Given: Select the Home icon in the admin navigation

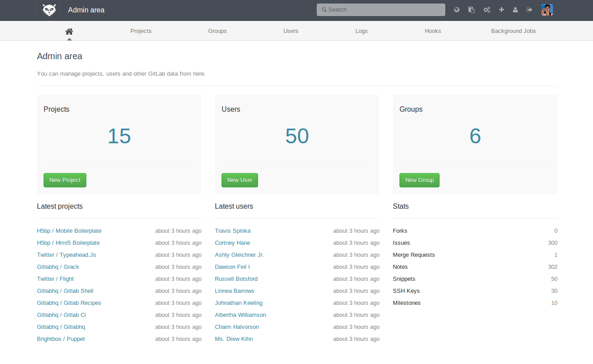Looking at the screenshot, I should click(69, 31).
